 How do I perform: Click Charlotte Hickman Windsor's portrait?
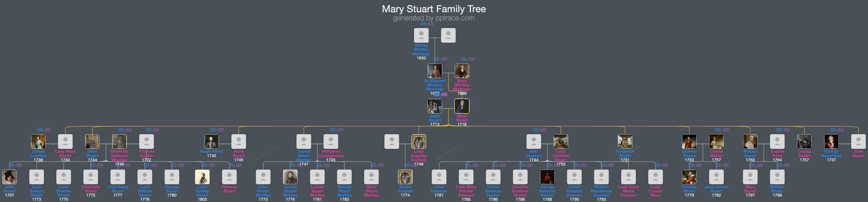coord(119,142)
